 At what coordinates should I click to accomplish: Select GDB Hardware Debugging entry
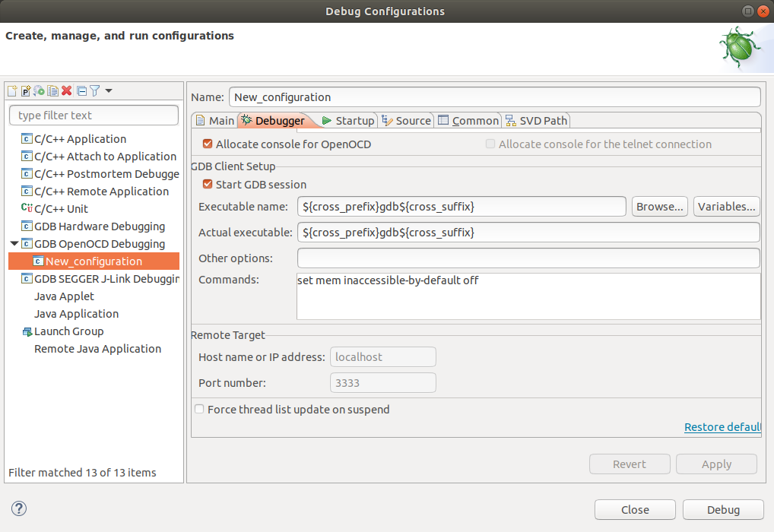[x=100, y=226]
